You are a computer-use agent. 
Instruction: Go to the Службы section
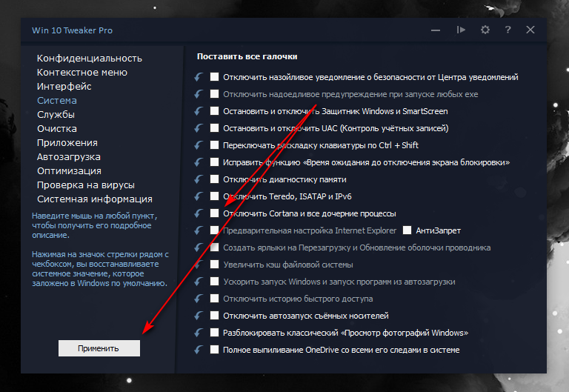(56, 115)
